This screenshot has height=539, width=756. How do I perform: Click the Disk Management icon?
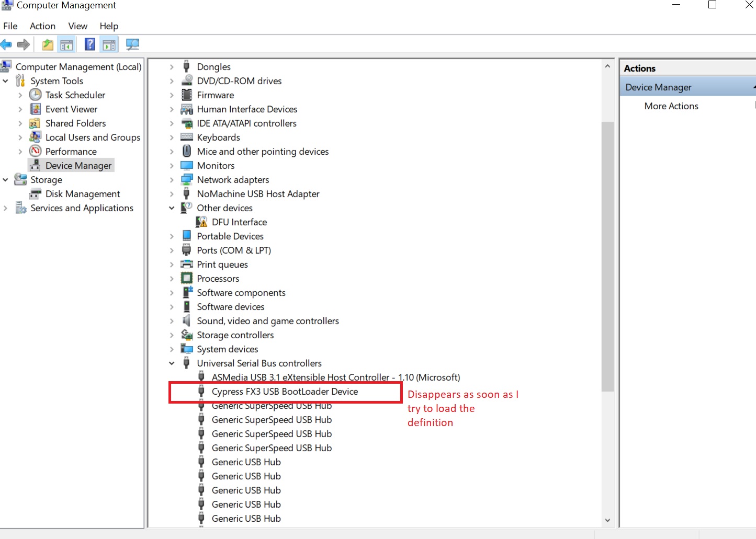[35, 194]
